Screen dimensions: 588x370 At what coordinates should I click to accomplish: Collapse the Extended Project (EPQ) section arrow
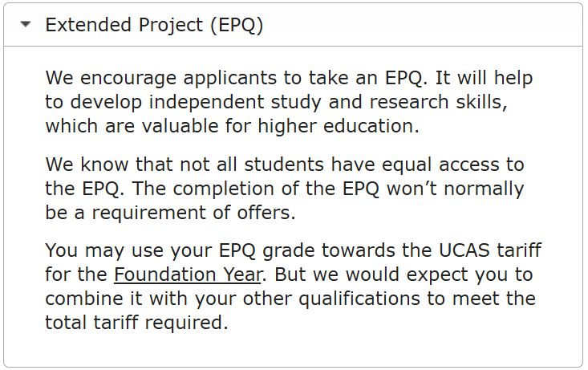point(26,25)
